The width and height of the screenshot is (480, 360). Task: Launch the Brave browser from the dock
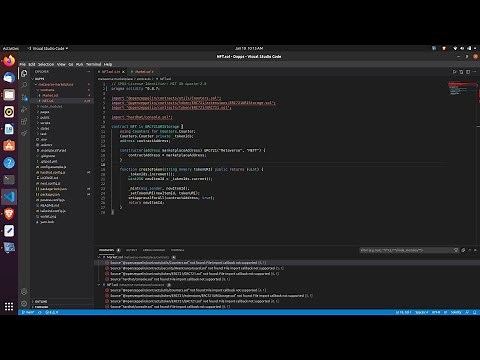point(9,214)
